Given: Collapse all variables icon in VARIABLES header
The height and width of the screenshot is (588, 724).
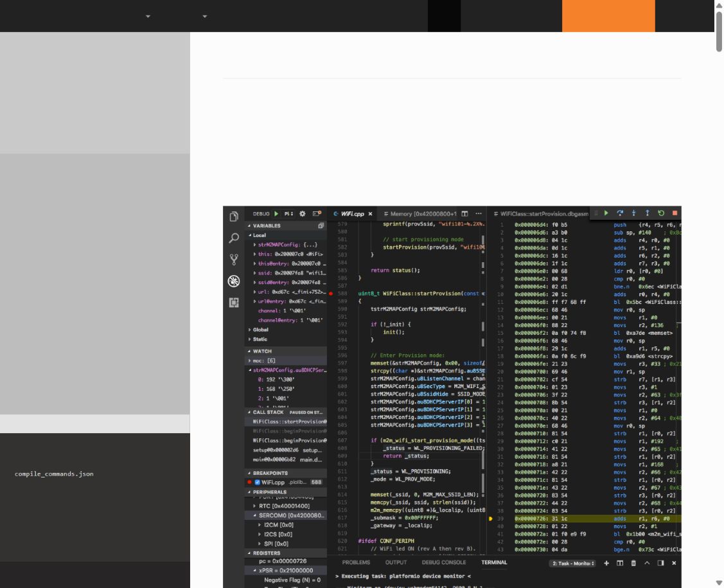Looking at the screenshot, I should pos(321,226).
